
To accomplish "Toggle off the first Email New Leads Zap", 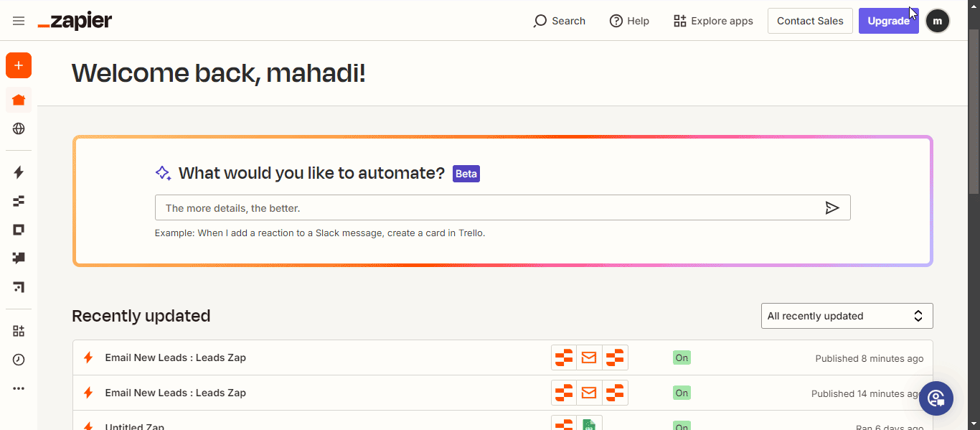I will point(680,357).
